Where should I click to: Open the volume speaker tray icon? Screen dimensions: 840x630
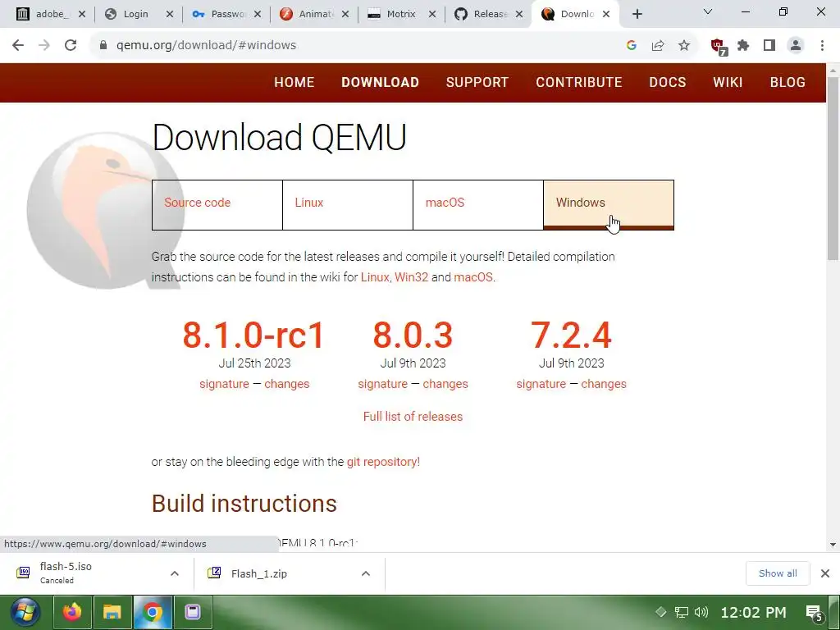pyautogui.click(x=701, y=612)
